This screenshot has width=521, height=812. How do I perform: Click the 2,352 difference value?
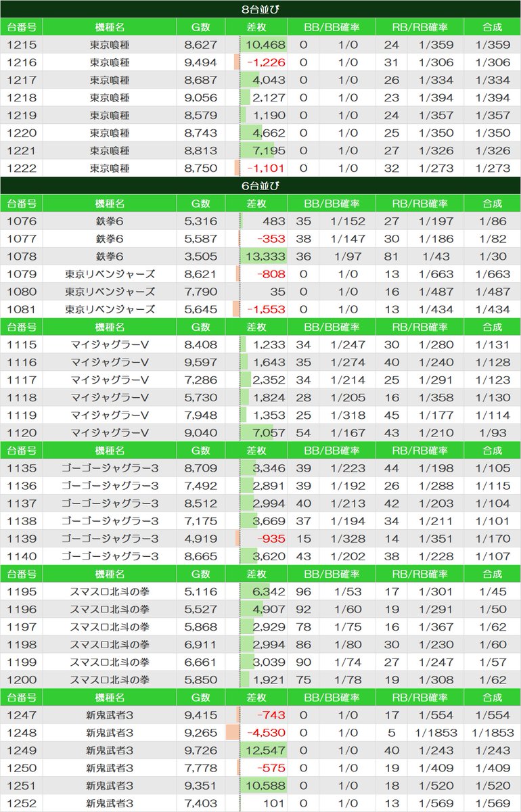coord(269,379)
